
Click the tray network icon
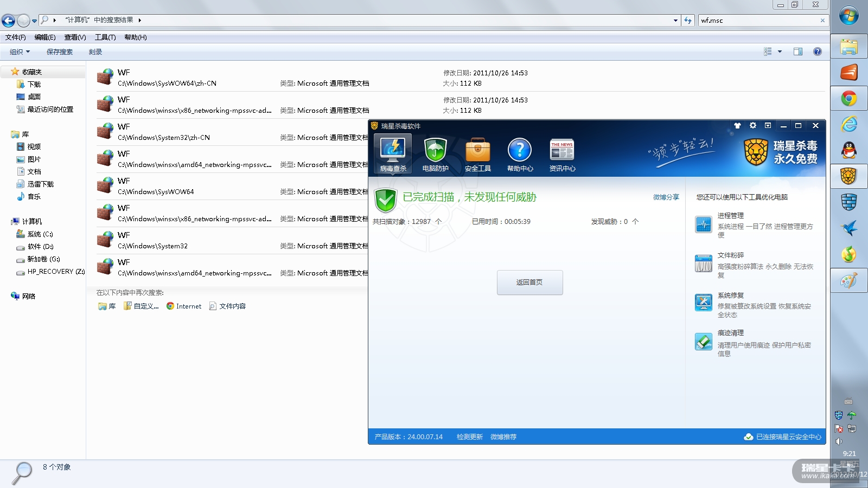pyautogui.click(x=852, y=429)
